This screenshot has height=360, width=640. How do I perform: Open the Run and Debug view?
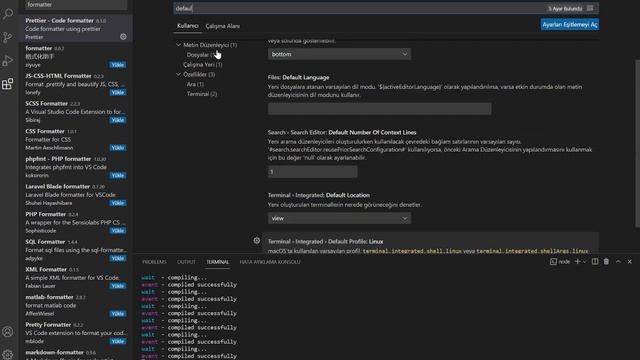(8, 61)
